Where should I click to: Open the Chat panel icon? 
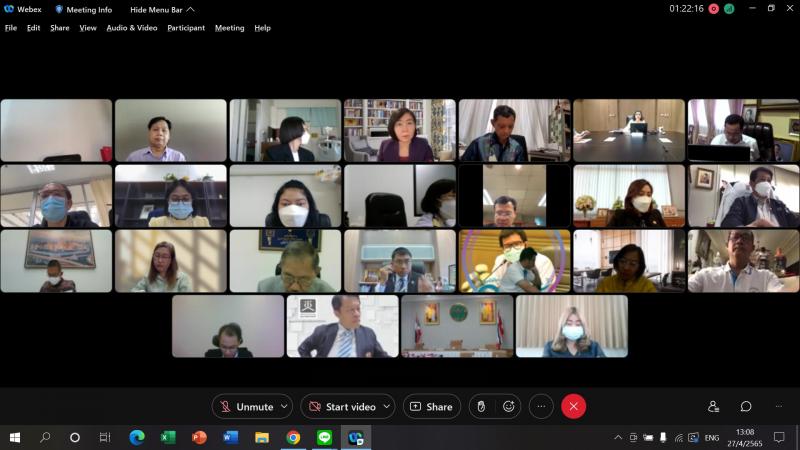745,407
